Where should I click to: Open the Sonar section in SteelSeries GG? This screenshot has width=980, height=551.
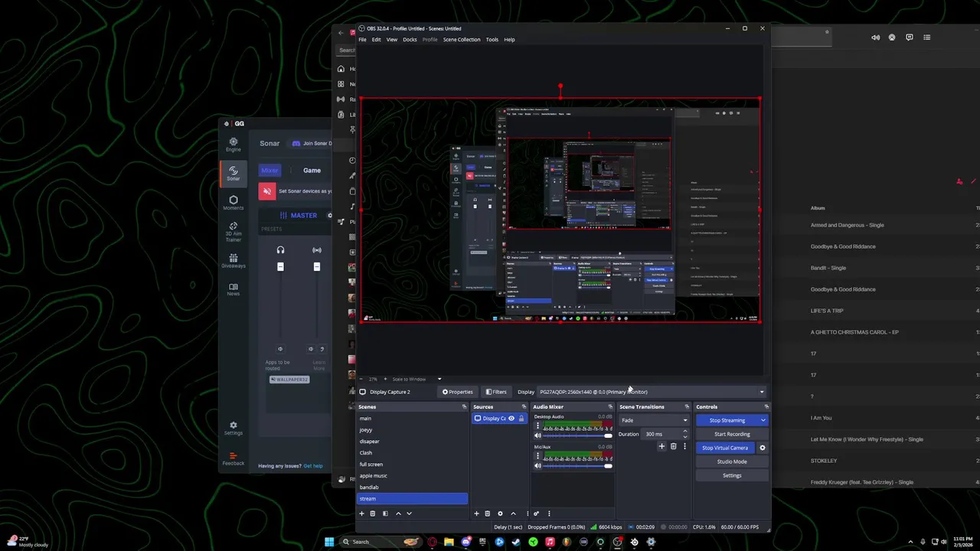pyautogui.click(x=234, y=174)
